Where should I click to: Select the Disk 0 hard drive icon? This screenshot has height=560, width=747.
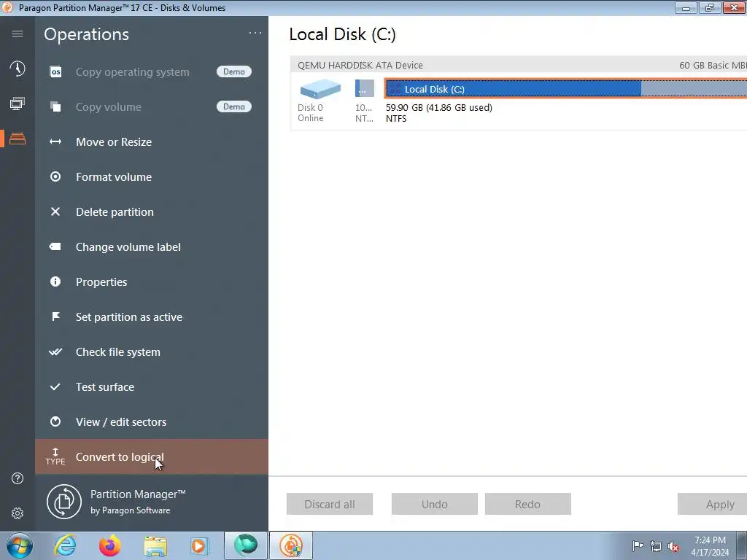(x=320, y=89)
